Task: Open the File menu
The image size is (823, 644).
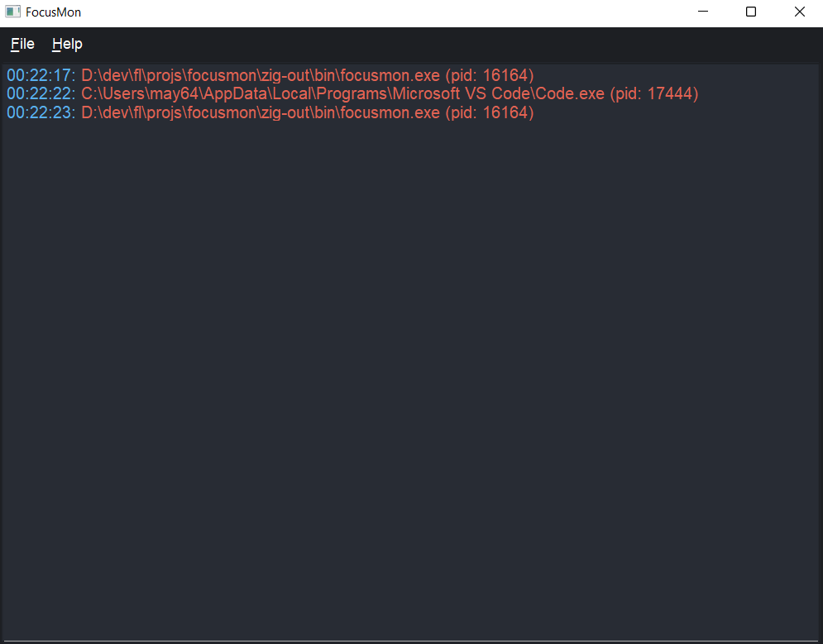Action: [22, 44]
